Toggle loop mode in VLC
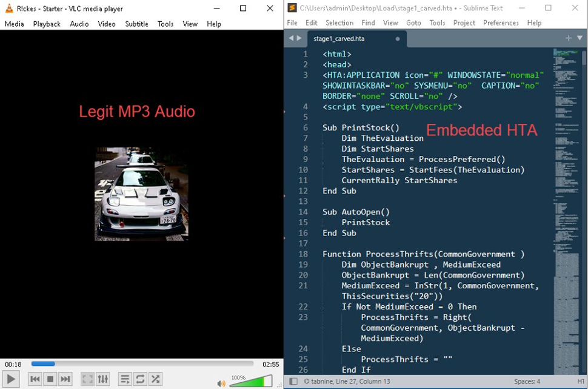588x389 pixels. click(x=140, y=379)
